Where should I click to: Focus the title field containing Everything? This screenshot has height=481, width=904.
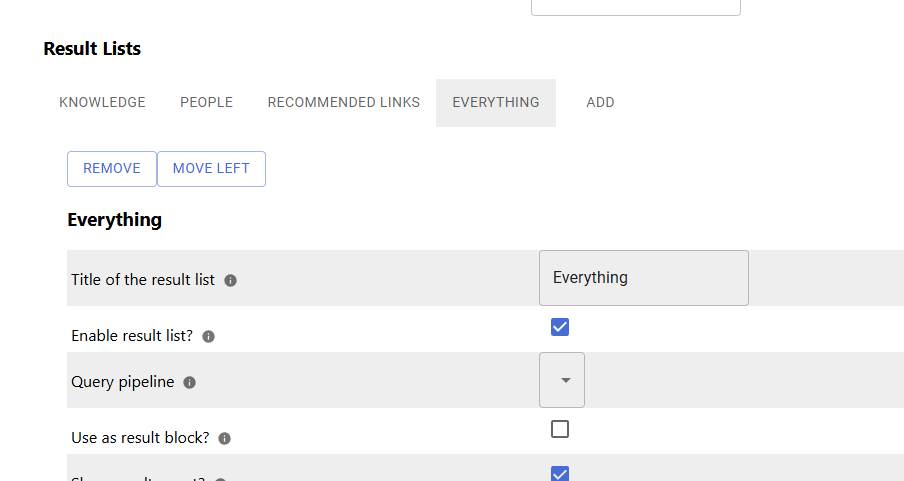(x=644, y=278)
